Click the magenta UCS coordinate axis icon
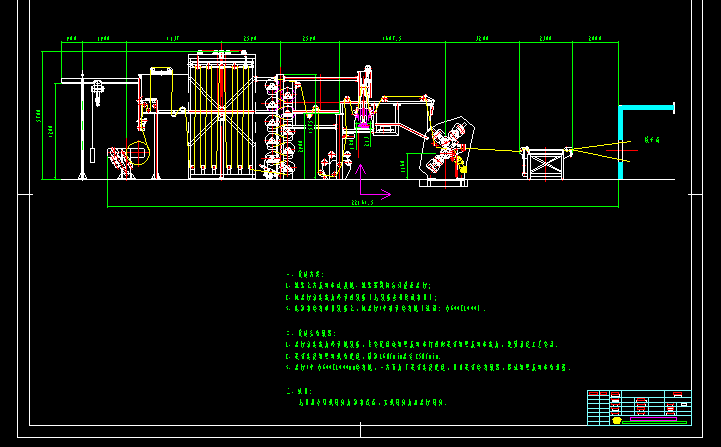Viewport: 721px width, 447px height. pyautogui.click(x=364, y=189)
